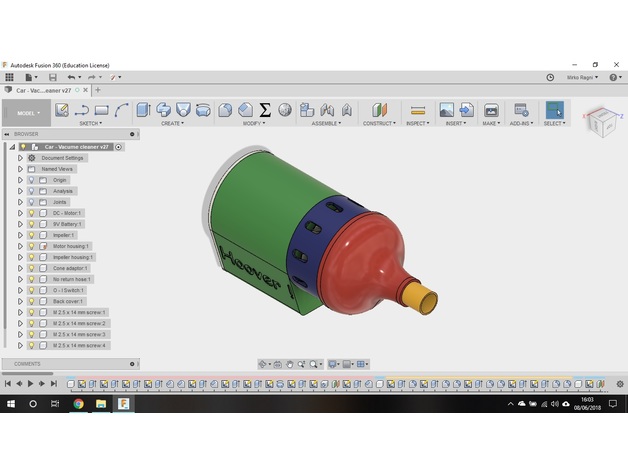
Task: Jump to timeline end
Action: (54, 384)
